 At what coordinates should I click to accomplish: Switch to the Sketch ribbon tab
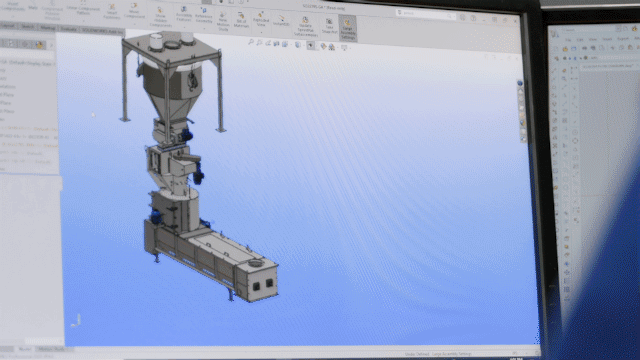[x=28, y=27]
